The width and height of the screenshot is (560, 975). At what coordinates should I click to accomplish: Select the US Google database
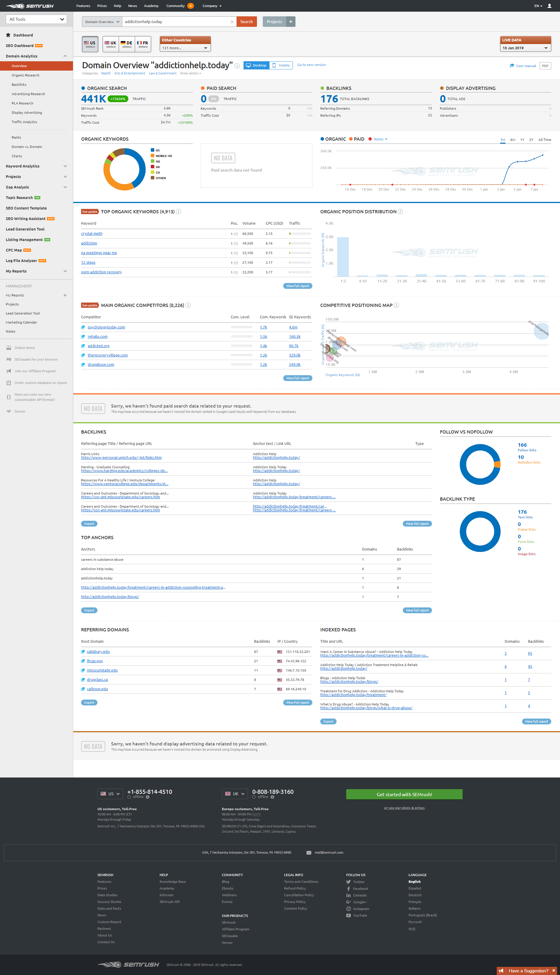click(x=90, y=44)
